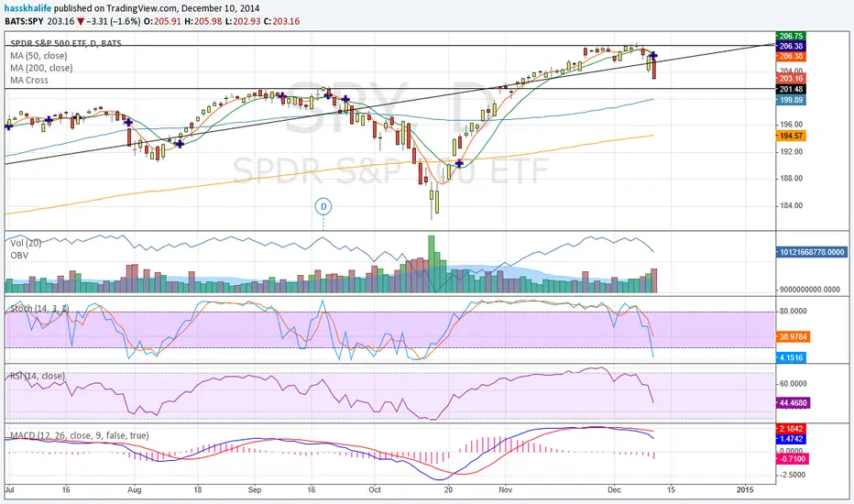Click the dividend "D" marker on the chart
Image resolution: width=854 pixels, height=504 pixels.
(x=323, y=206)
